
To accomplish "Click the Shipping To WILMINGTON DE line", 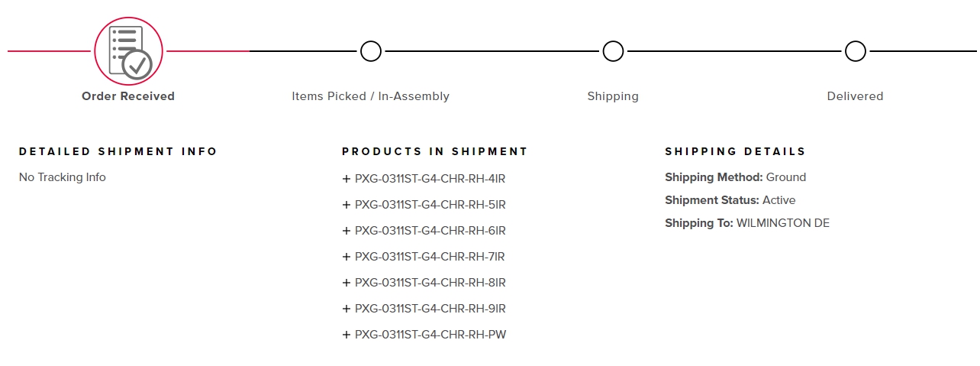I will [747, 223].
